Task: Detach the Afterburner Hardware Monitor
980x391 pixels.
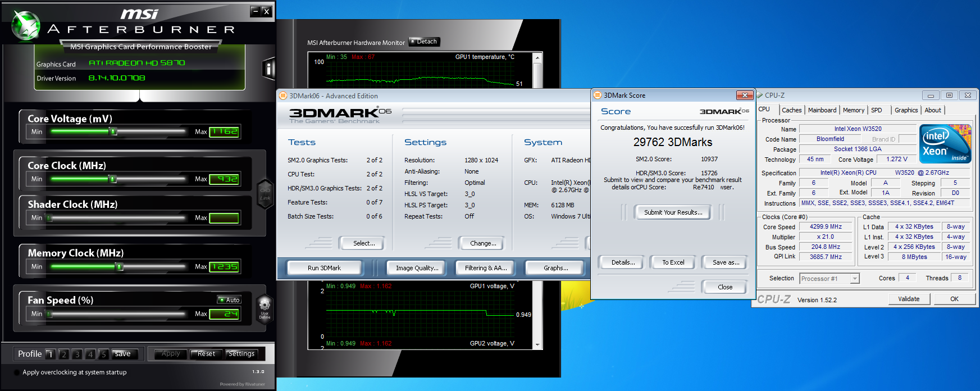Action: [x=424, y=42]
